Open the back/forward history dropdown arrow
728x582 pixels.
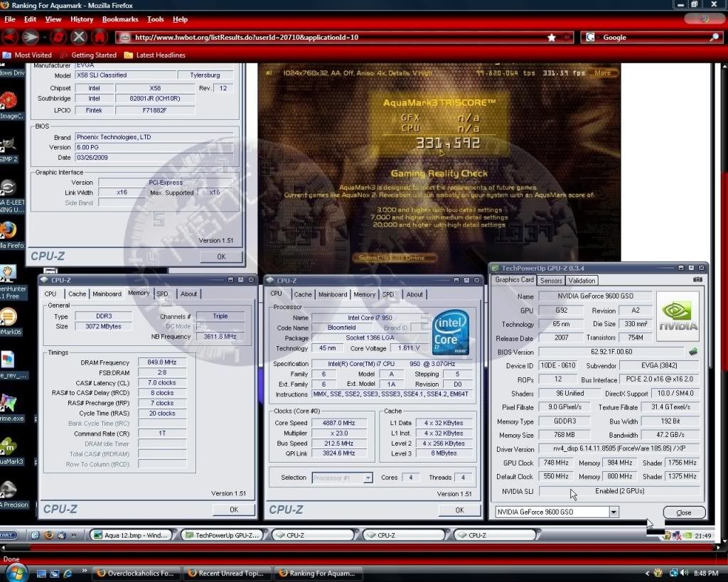[x=45, y=37]
